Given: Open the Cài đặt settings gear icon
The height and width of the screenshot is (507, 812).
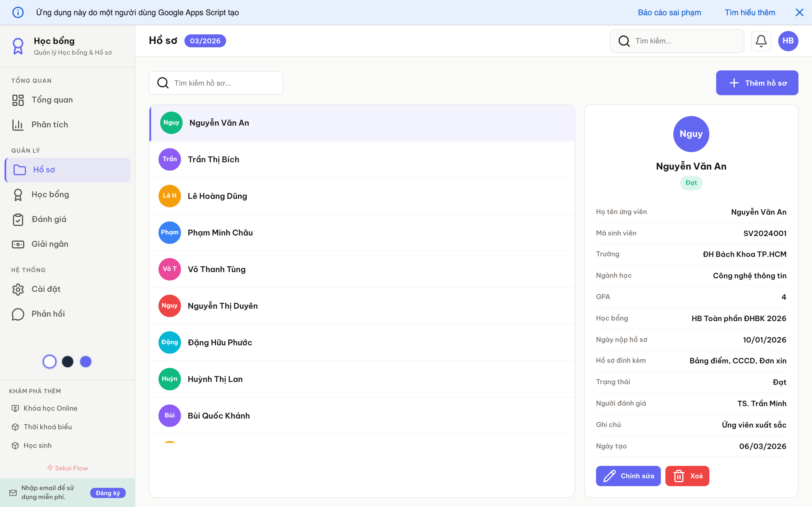Looking at the screenshot, I should point(18,289).
